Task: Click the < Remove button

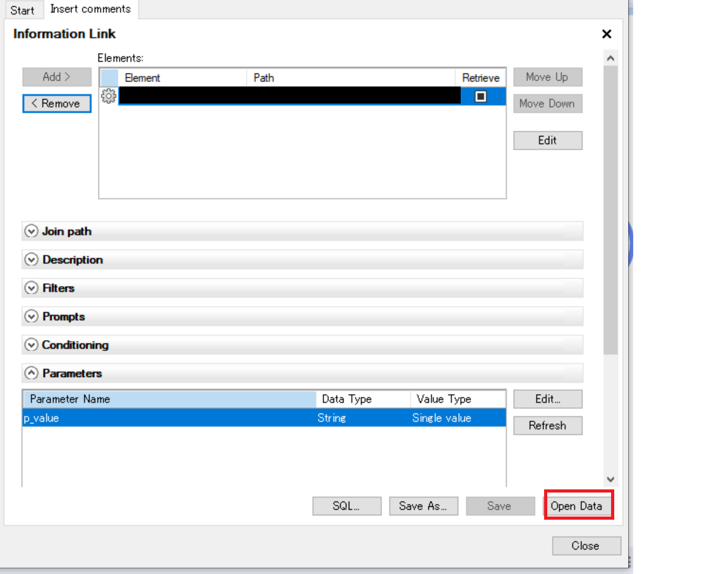Action: pos(57,104)
